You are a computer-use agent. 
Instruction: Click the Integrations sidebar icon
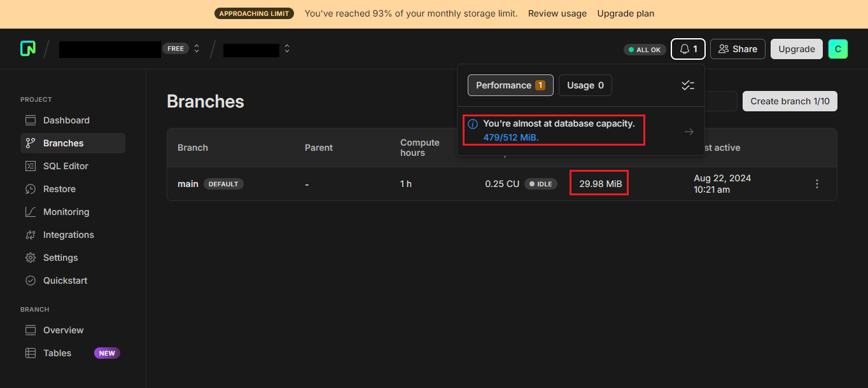[31, 235]
